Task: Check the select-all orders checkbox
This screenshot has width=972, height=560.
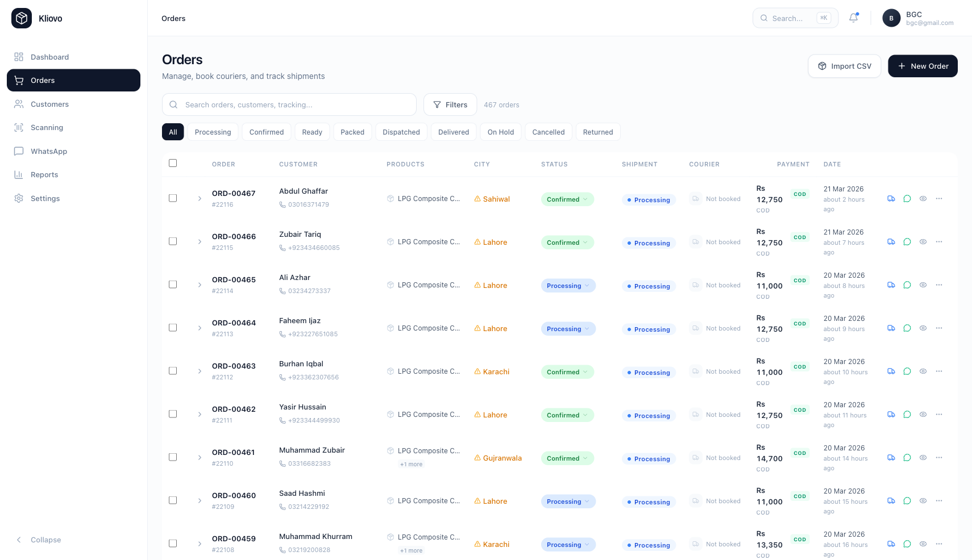Action: pyautogui.click(x=173, y=164)
